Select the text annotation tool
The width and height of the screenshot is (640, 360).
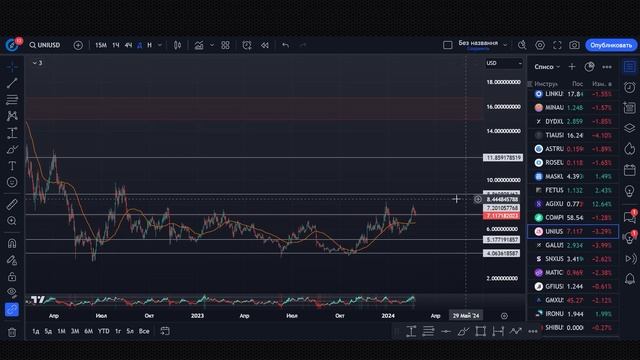[12, 166]
